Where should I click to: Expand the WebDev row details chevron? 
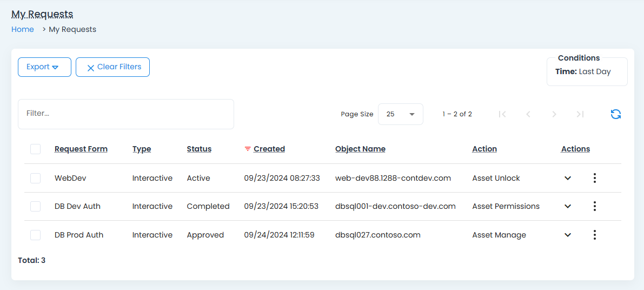coord(568,178)
